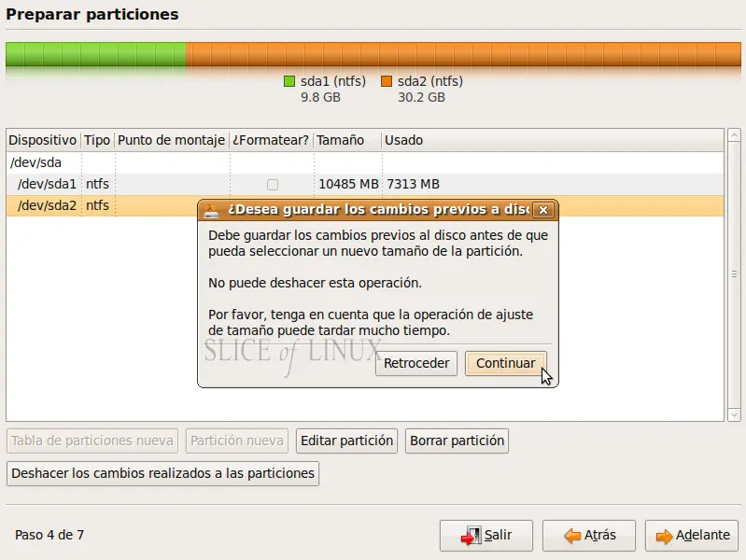Click the Preparar particiones heading
This screenshot has height=560, width=746.
(92, 14)
